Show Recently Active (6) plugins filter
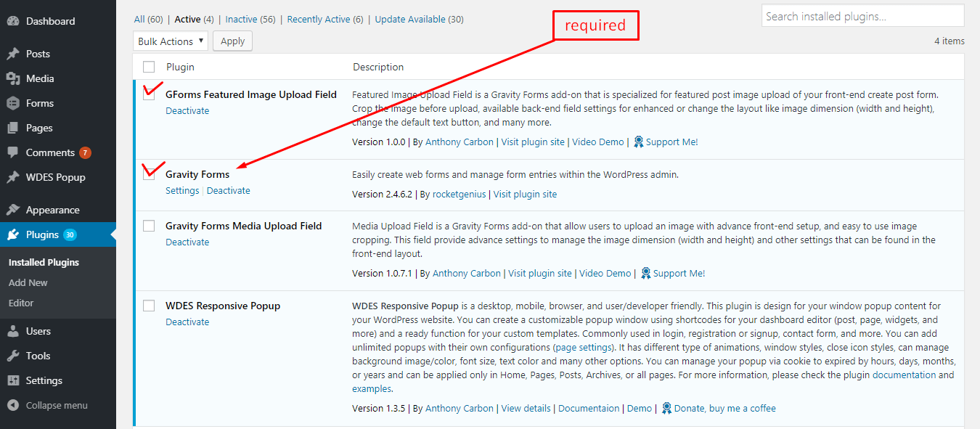Screen dimensions: 980x429 pos(325,19)
